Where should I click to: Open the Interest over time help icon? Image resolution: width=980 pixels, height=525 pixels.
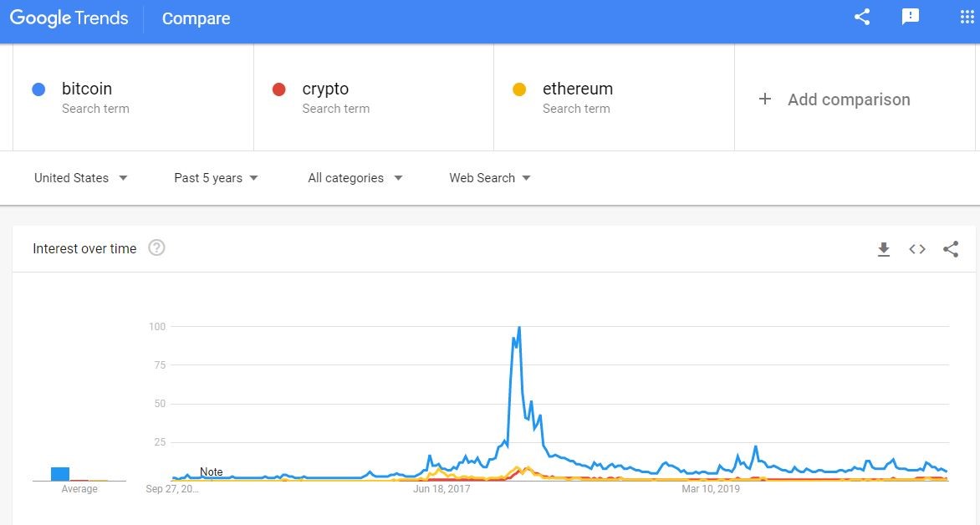(x=156, y=248)
